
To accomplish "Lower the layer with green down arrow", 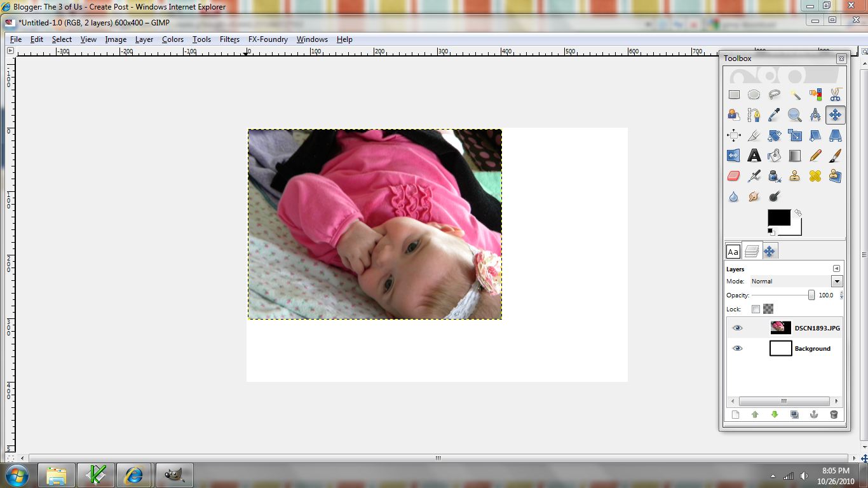I will [775, 415].
